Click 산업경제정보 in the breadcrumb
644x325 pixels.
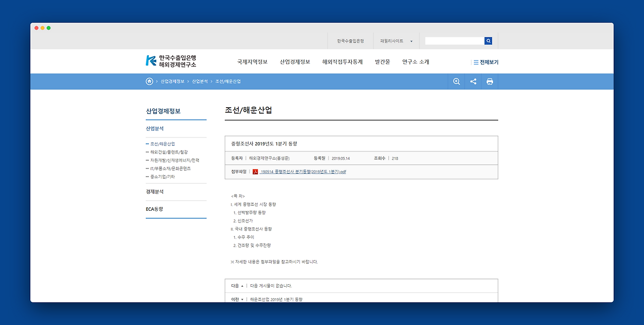[173, 82]
